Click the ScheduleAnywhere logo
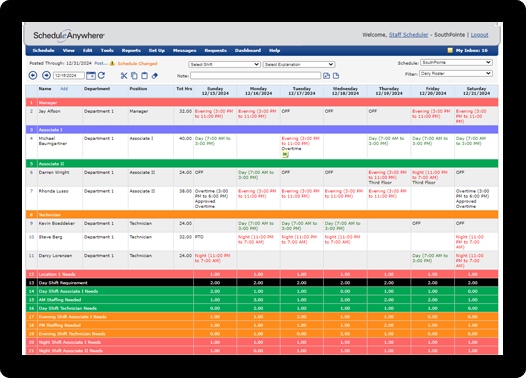Image resolution: width=526 pixels, height=378 pixels. point(69,35)
